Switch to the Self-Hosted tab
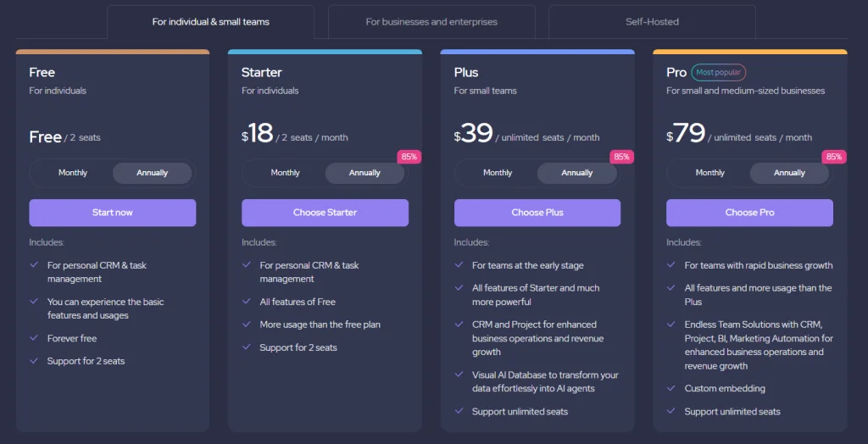868x444 pixels. coord(652,22)
